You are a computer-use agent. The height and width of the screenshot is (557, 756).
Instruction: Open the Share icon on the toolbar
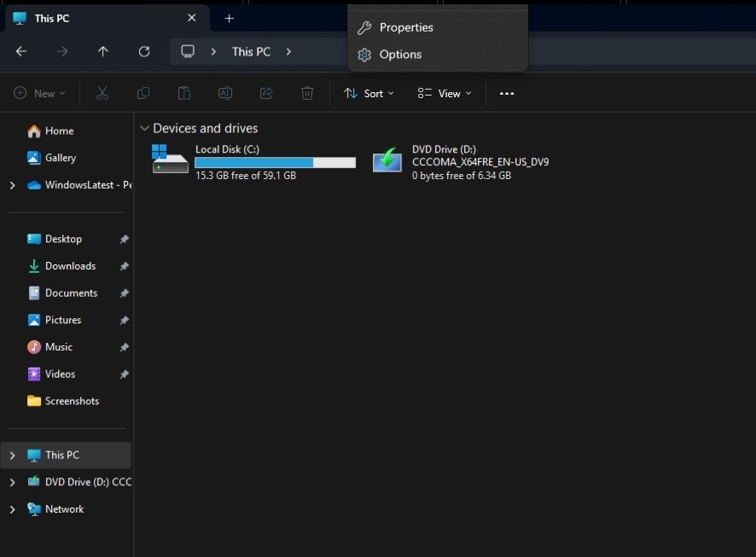click(x=266, y=93)
